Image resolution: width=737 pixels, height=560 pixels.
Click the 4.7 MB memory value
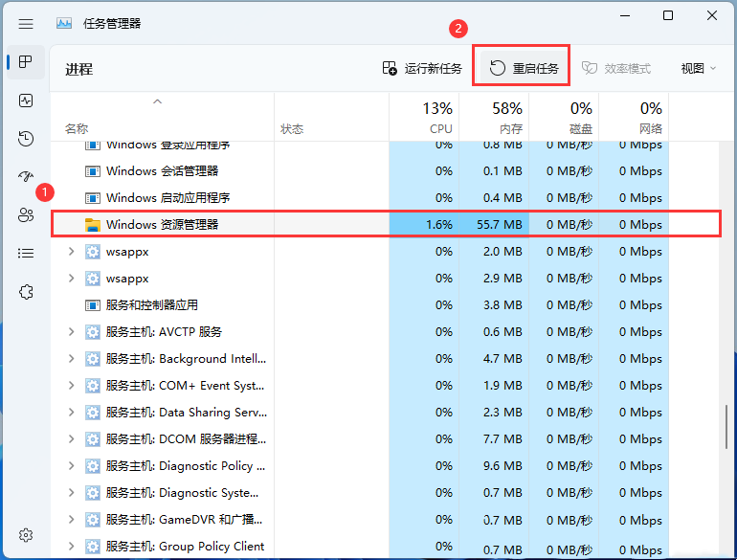click(502, 359)
